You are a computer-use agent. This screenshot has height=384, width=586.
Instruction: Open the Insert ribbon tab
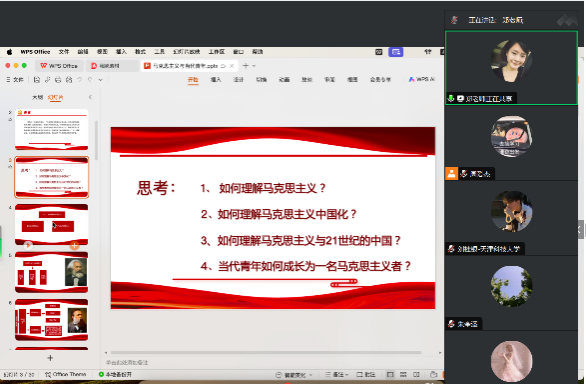[216, 80]
